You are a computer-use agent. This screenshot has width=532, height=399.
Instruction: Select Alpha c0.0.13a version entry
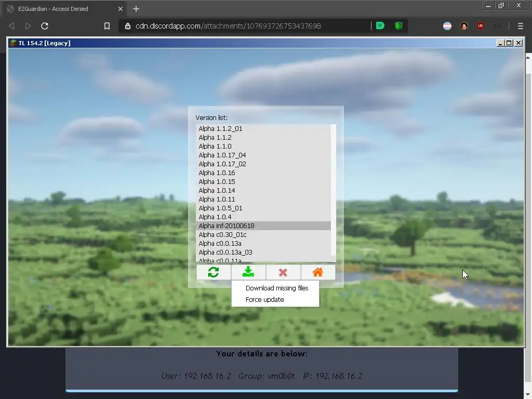(x=263, y=243)
